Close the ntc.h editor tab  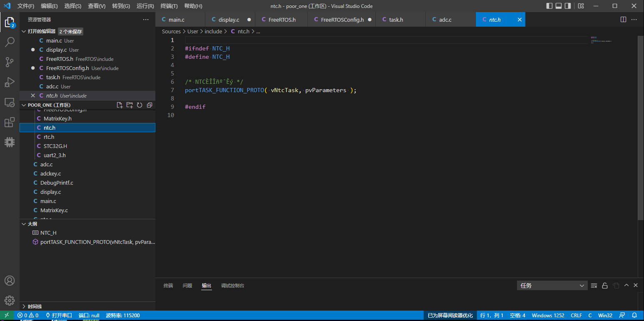pyautogui.click(x=519, y=20)
